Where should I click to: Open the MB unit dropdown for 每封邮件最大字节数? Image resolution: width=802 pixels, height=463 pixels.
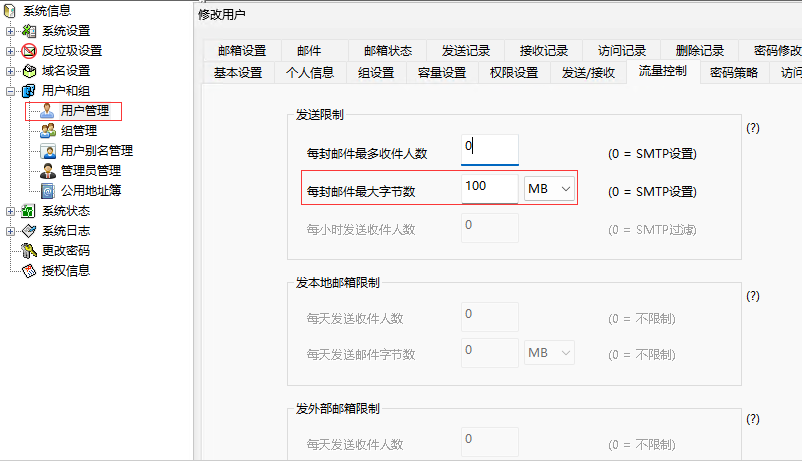pyautogui.click(x=549, y=189)
